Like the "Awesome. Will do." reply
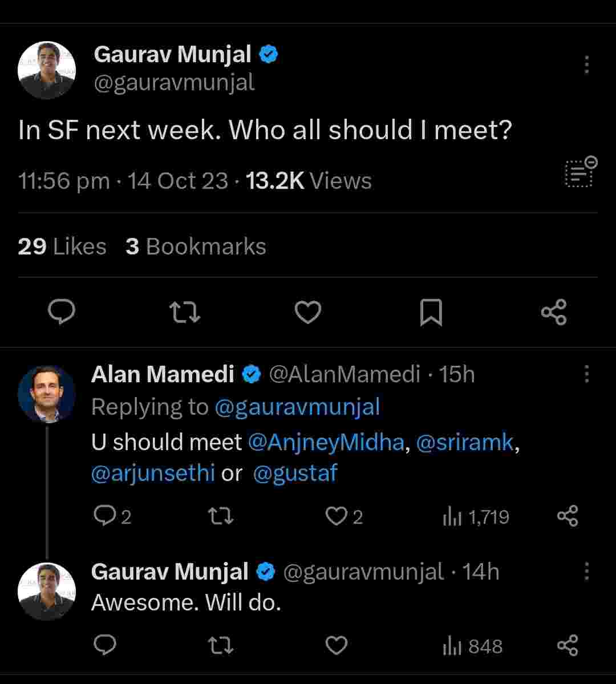This screenshot has width=616, height=684. tap(337, 646)
